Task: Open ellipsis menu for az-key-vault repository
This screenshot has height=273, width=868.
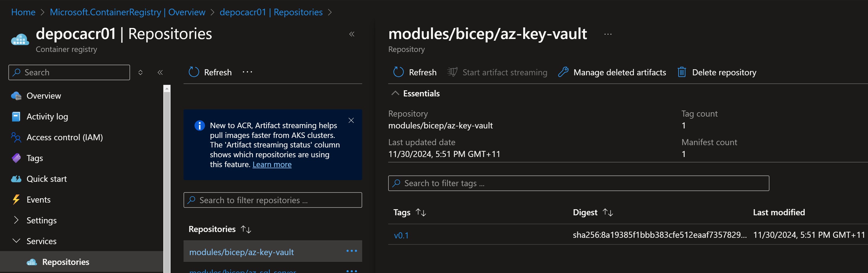Action: point(351,251)
